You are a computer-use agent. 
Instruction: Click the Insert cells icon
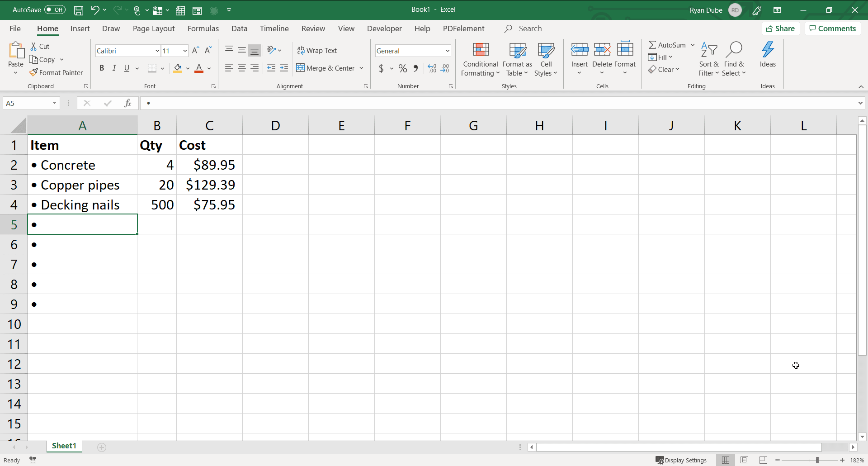pyautogui.click(x=579, y=49)
